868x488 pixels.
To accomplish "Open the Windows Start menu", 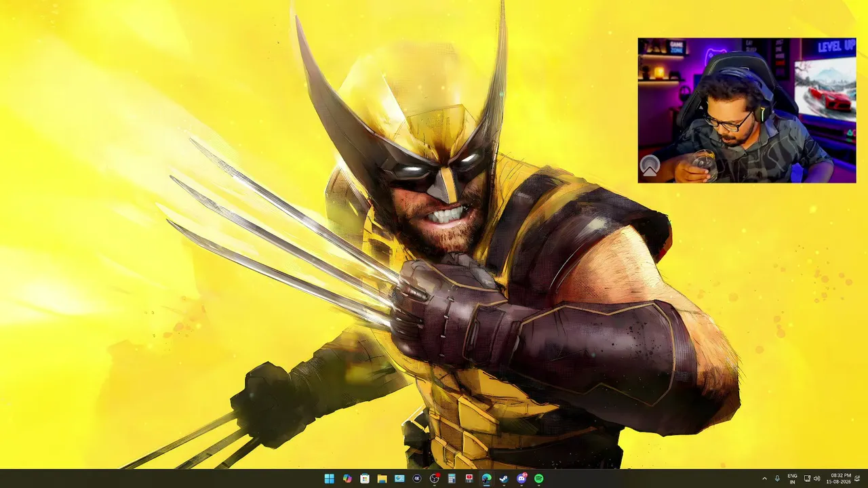I will pos(329,479).
